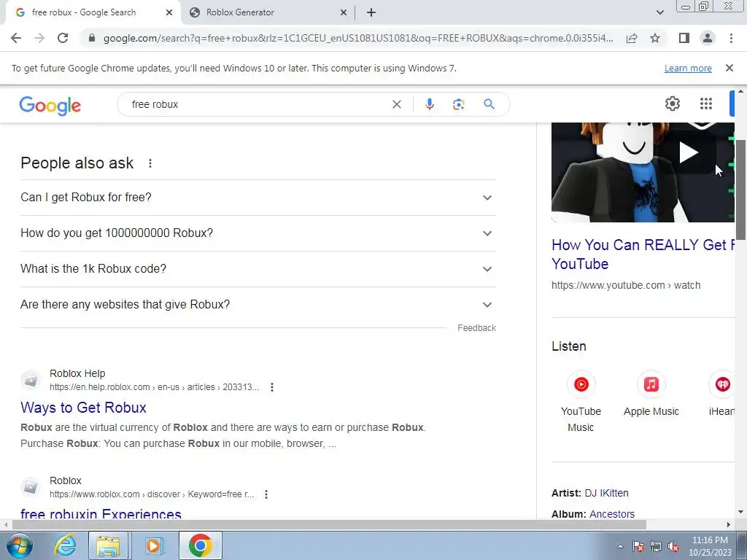Open Apple Music listen option

(x=651, y=394)
